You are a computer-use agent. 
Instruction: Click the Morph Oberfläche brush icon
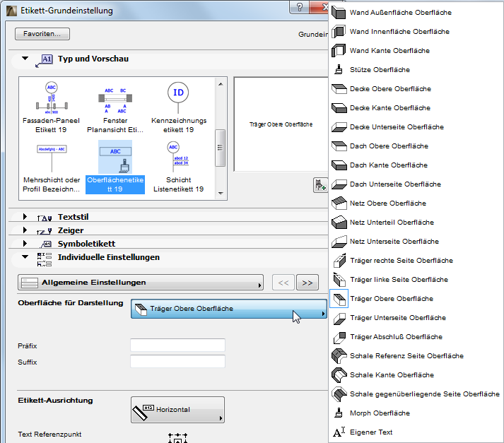point(339,413)
